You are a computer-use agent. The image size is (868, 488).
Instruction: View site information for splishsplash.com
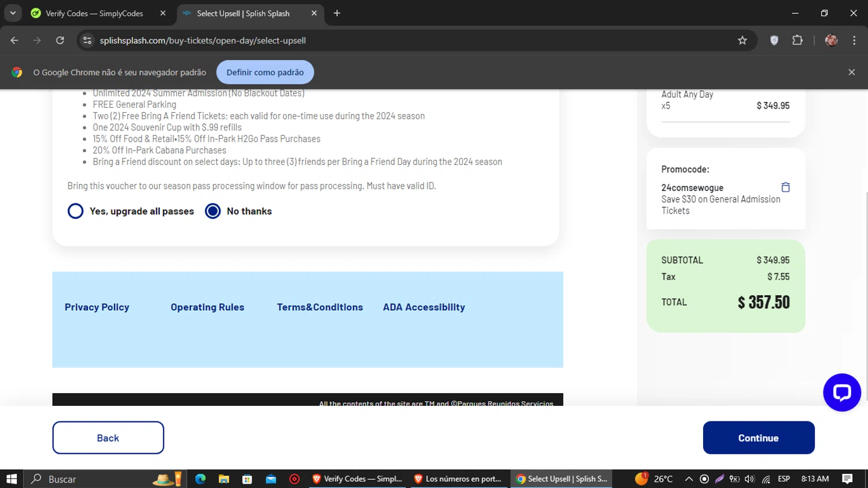(x=87, y=41)
